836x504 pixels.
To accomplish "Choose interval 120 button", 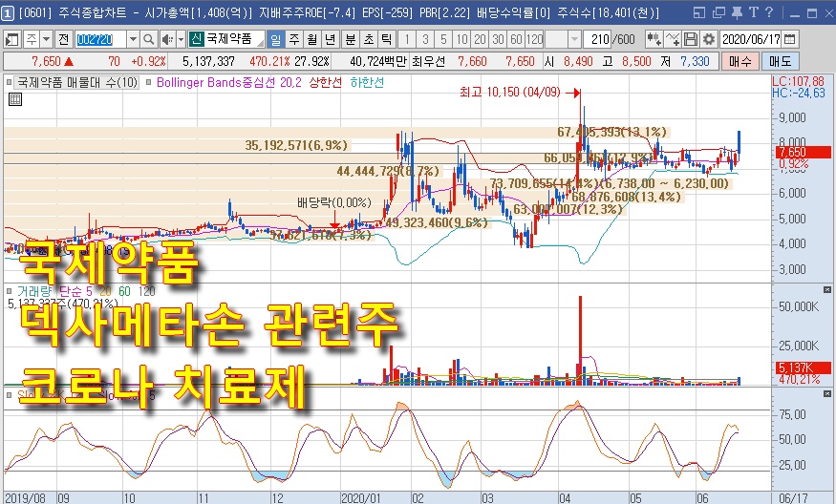I will [534, 39].
